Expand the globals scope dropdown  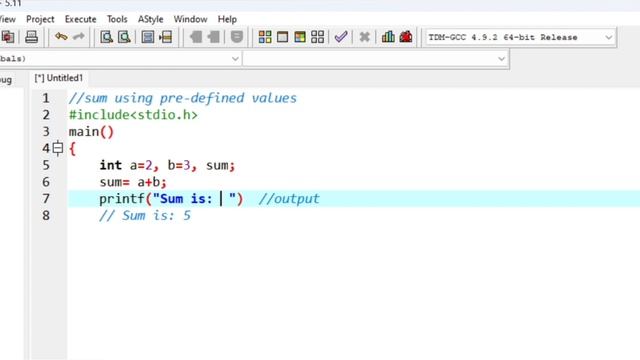235,58
